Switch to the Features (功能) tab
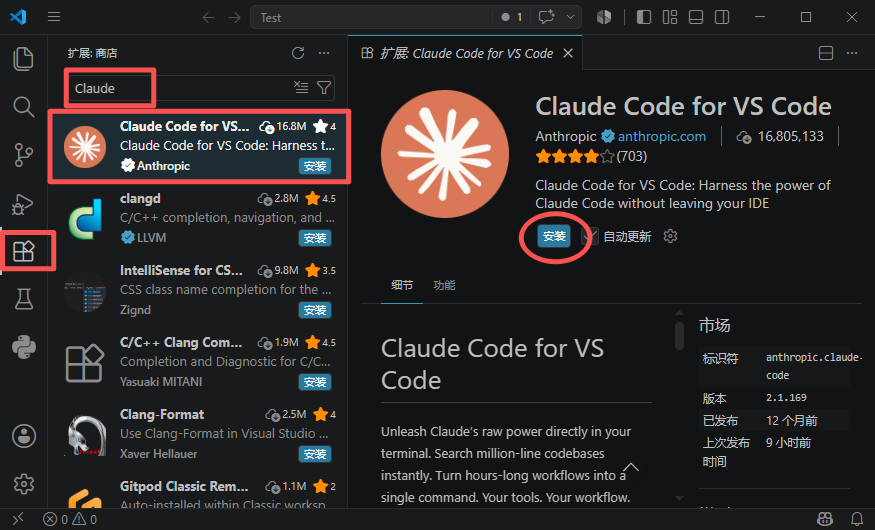Image resolution: width=875 pixels, height=530 pixels. tap(444, 285)
